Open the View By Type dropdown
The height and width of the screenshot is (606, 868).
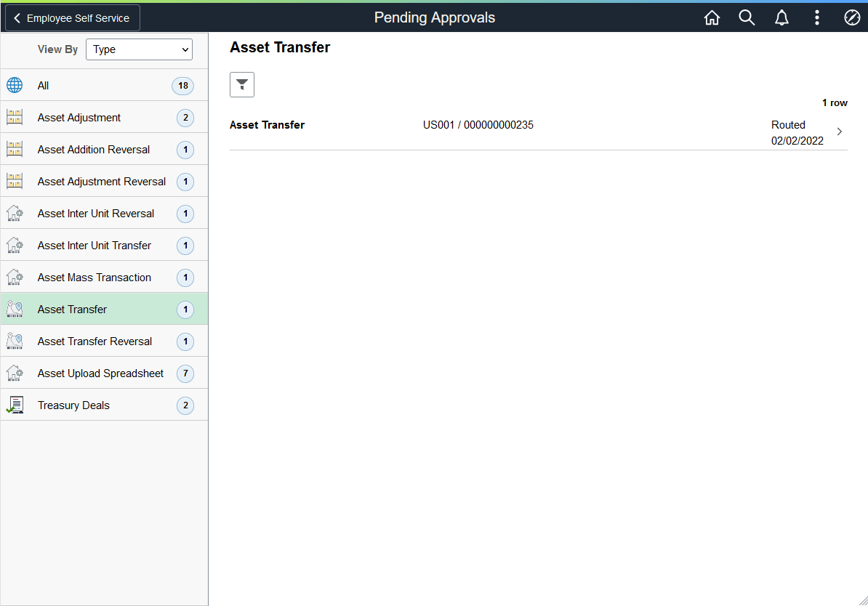(x=139, y=49)
